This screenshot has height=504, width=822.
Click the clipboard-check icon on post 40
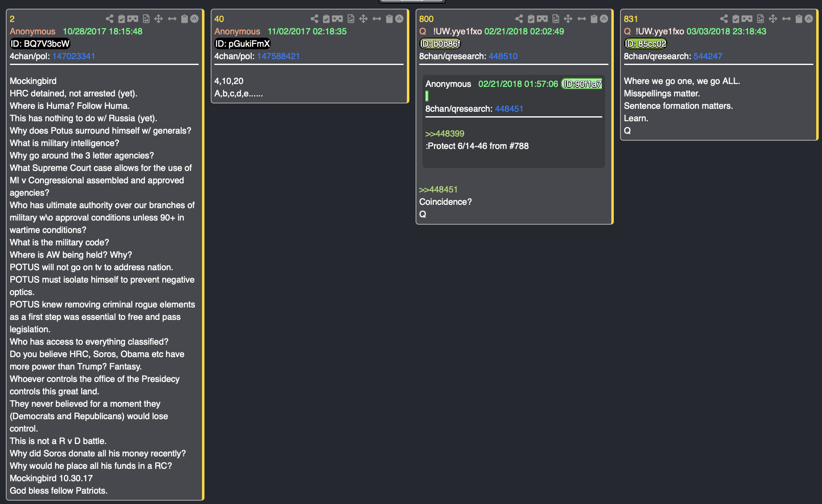pos(327,19)
